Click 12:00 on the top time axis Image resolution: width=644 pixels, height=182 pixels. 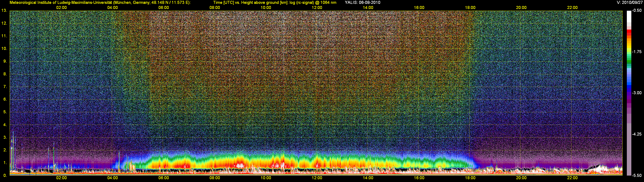(x=317, y=7)
